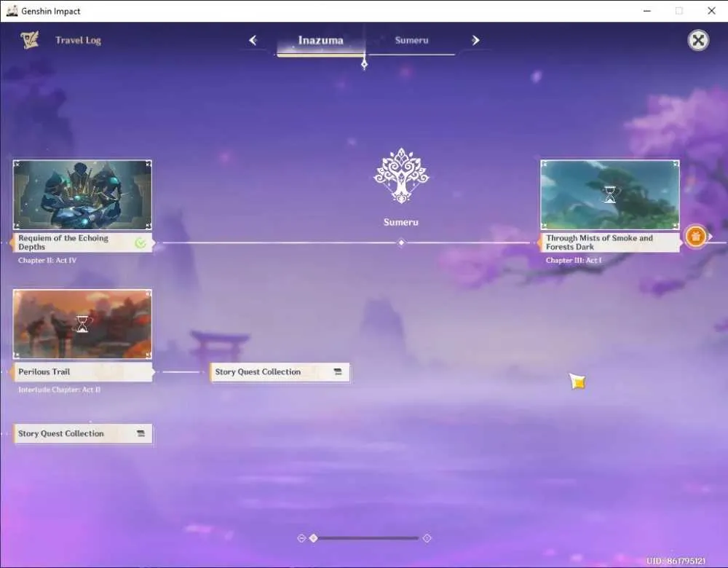Select Through Mists of Smoke and Forests Dark label
This screenshot has width=728, height=568.
pos(609,242)
